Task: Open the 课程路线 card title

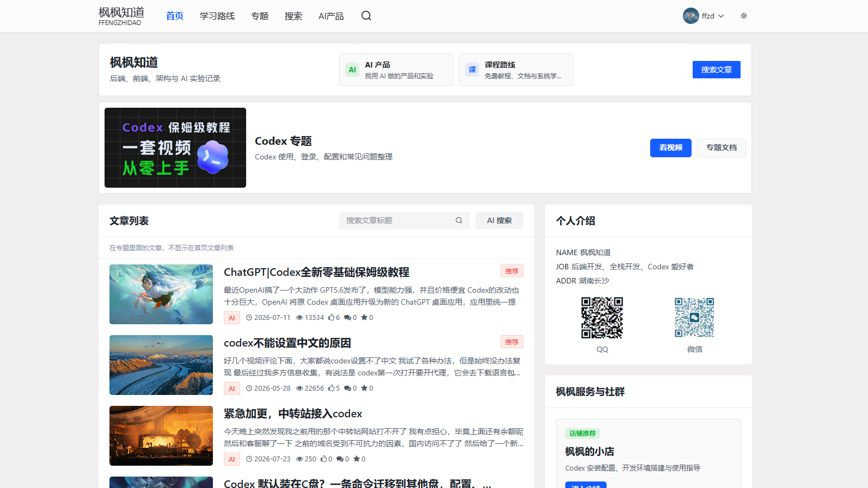Action: tap(500, 65)
